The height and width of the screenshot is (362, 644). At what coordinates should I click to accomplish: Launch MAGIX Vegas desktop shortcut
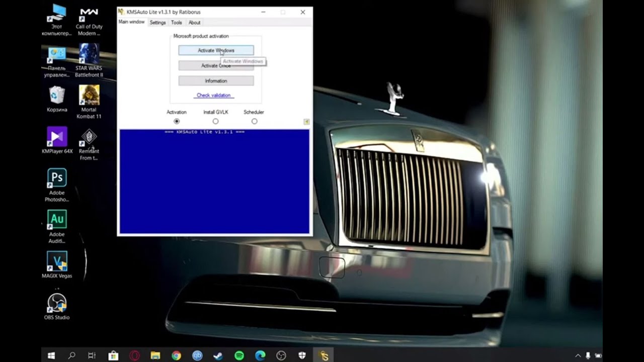pos(57,265)
